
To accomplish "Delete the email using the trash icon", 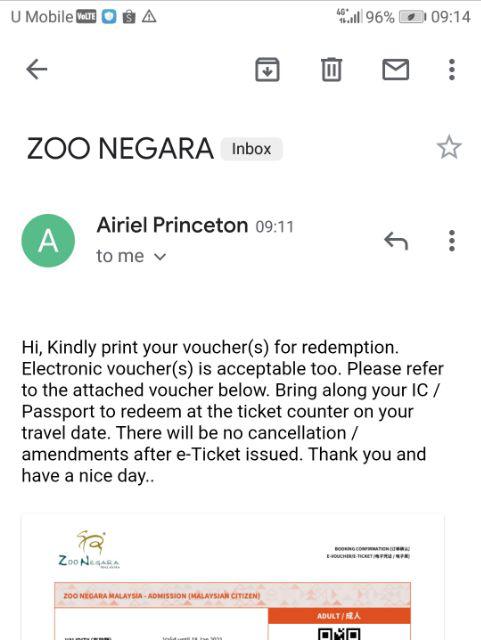I will pos(331,69).
